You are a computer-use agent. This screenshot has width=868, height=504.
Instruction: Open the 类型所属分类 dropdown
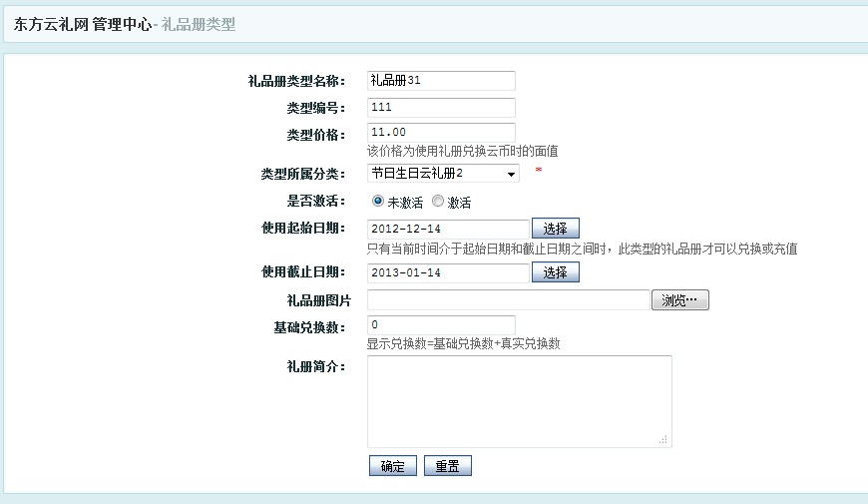pyautogui.click(x=443, y=174)
